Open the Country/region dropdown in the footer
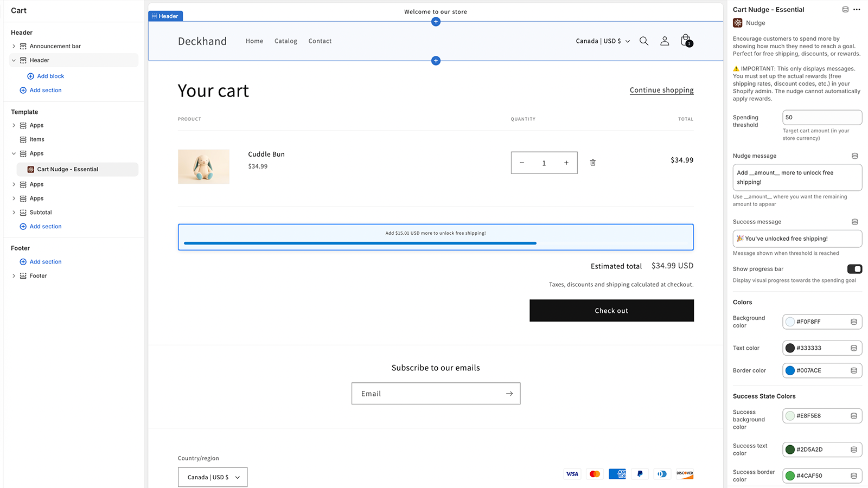This screenshot has height=488, width=868. coord(213,477)
